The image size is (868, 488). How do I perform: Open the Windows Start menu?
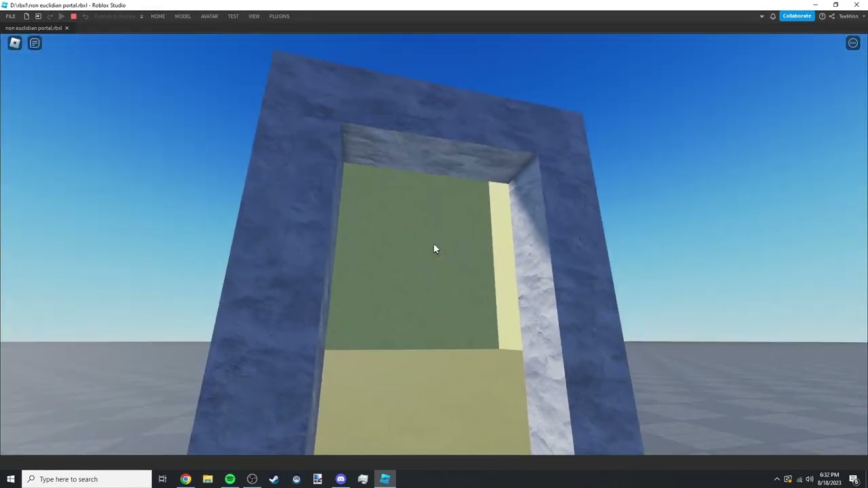tap(11, 479)
